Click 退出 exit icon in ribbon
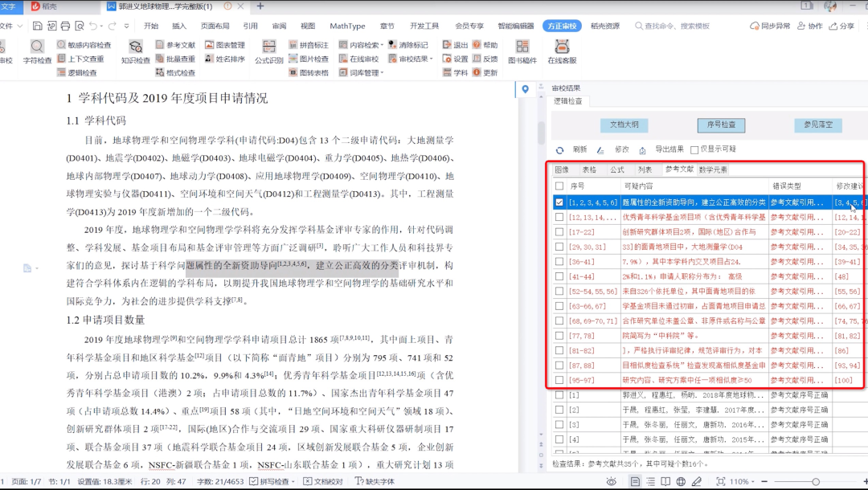The height and width of the screenshot is (490, 868). pyautogui.click(x=455, y=45)
